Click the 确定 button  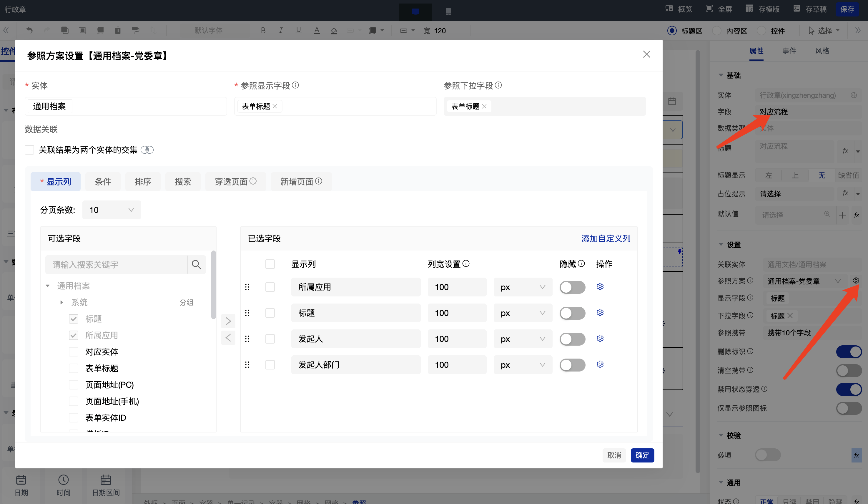pos(642,455)
